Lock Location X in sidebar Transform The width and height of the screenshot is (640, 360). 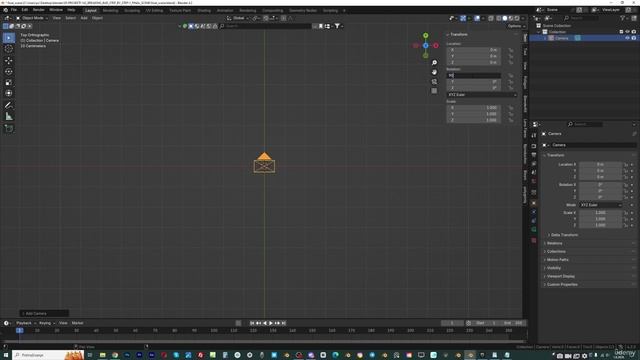[x=511, y=50]
